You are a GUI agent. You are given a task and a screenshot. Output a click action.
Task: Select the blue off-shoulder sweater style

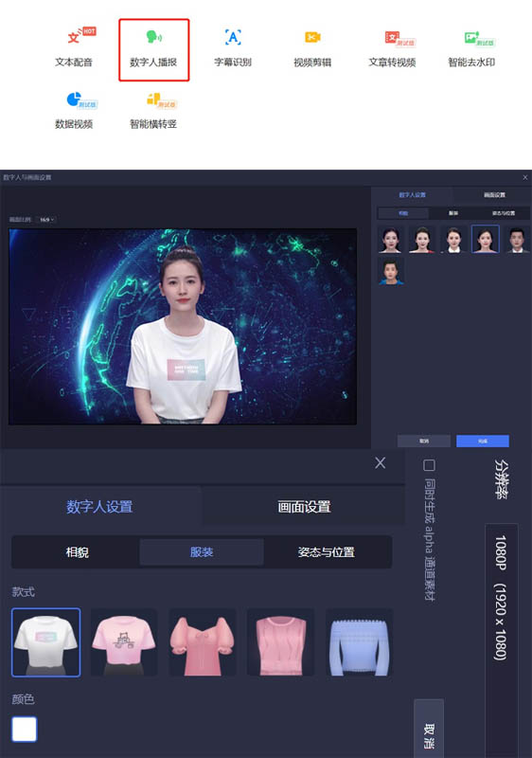point(359,642)
